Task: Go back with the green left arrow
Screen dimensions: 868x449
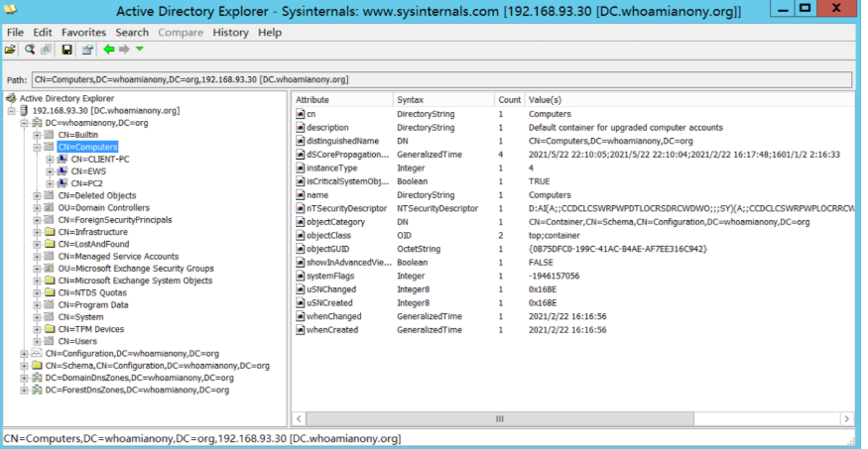Action: (109, 50)
